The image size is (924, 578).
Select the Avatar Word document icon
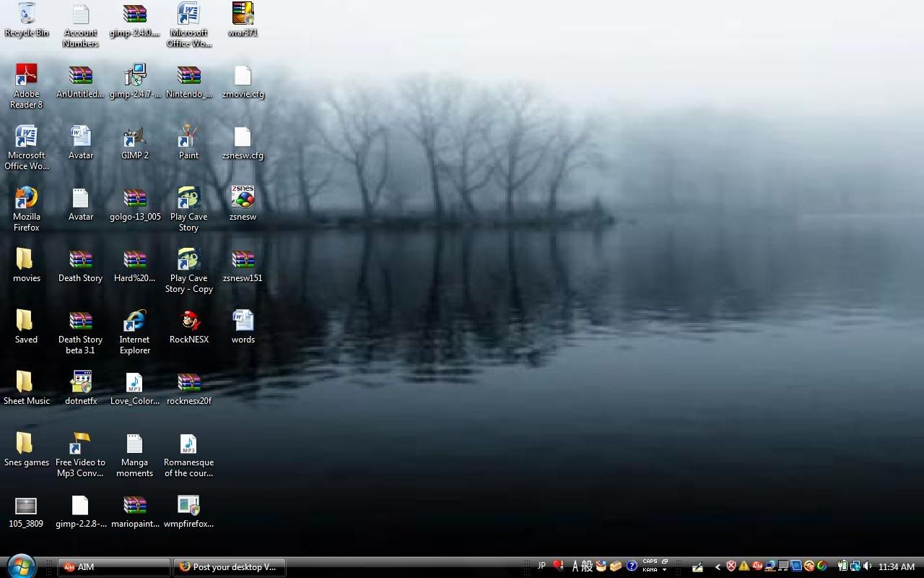pyautogui.click(x=81, y=143)
